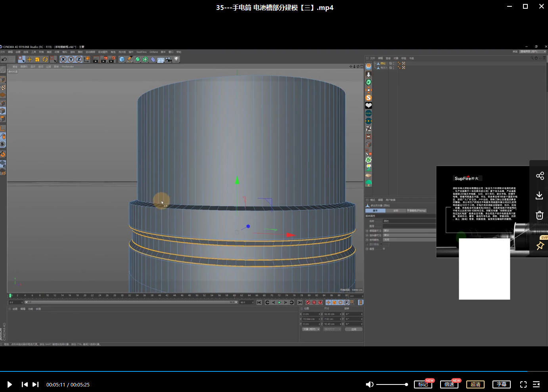
Task: Open the Visible in Editor dropdown
Action: coord(409,231)
